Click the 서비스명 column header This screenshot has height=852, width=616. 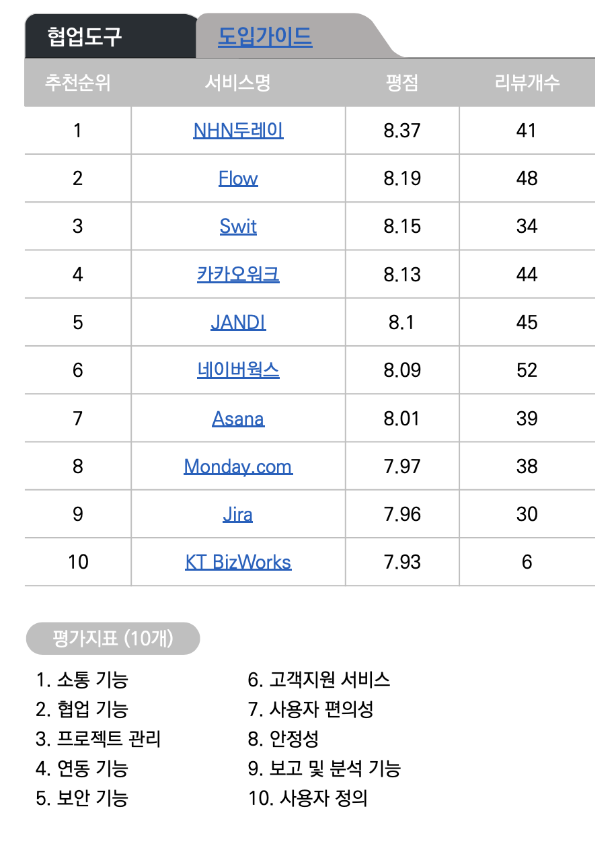coord(238,83)
